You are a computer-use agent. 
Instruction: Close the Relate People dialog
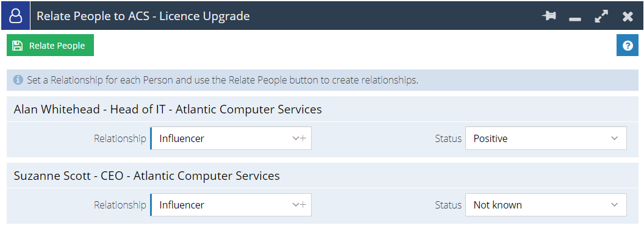tap(628, 16)
